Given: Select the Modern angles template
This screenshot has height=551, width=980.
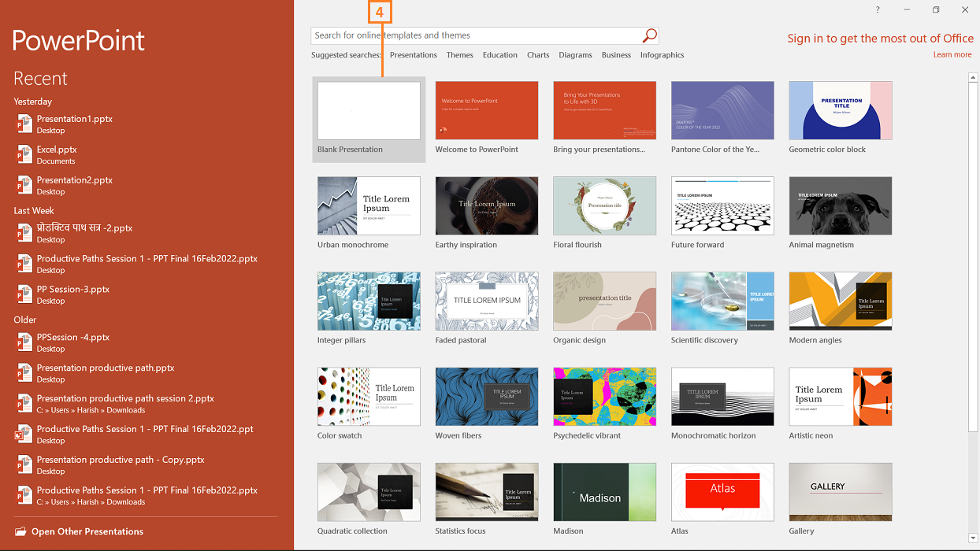Looking at the screenshot, I should coord(841,301).
